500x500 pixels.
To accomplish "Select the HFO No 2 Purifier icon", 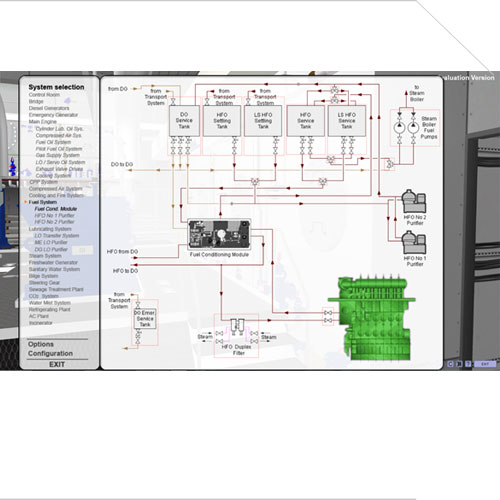I will [x=413, y=201].
